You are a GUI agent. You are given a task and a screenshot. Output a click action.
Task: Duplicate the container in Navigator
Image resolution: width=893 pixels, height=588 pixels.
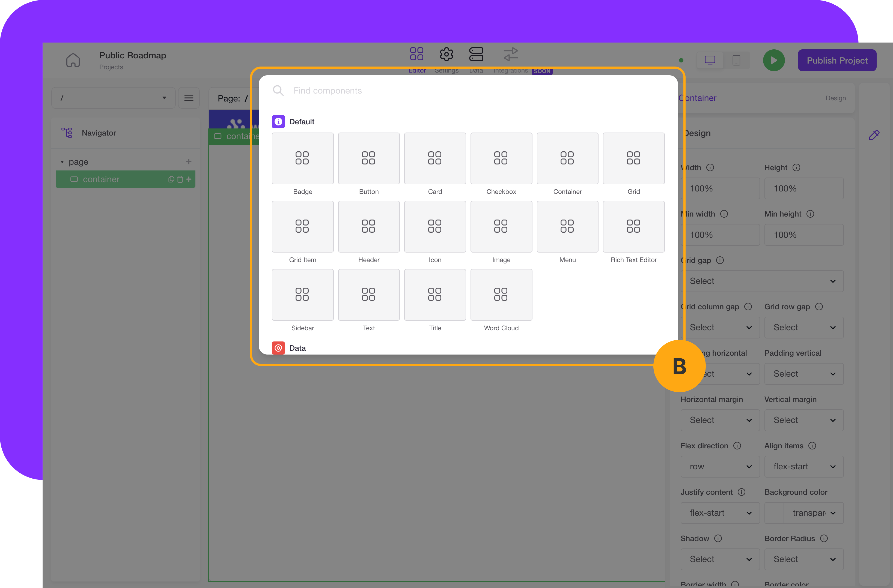[x=171, y=179]
